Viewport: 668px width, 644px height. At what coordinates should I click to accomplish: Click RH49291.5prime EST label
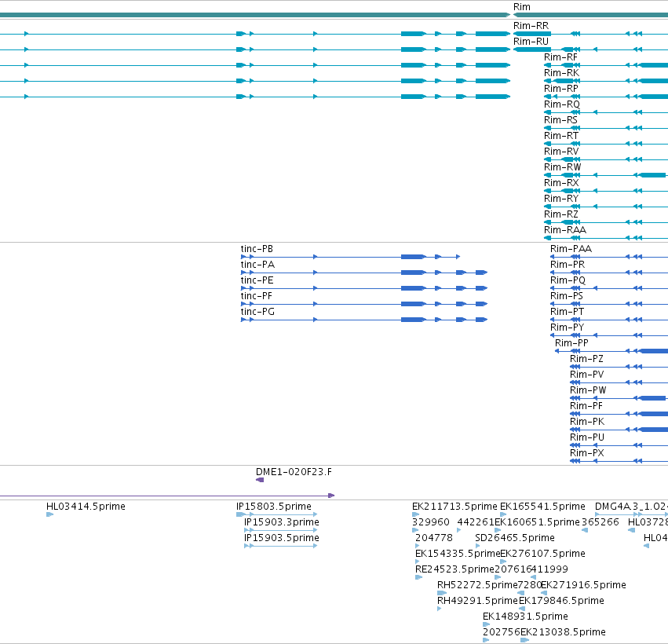(477, 602)
